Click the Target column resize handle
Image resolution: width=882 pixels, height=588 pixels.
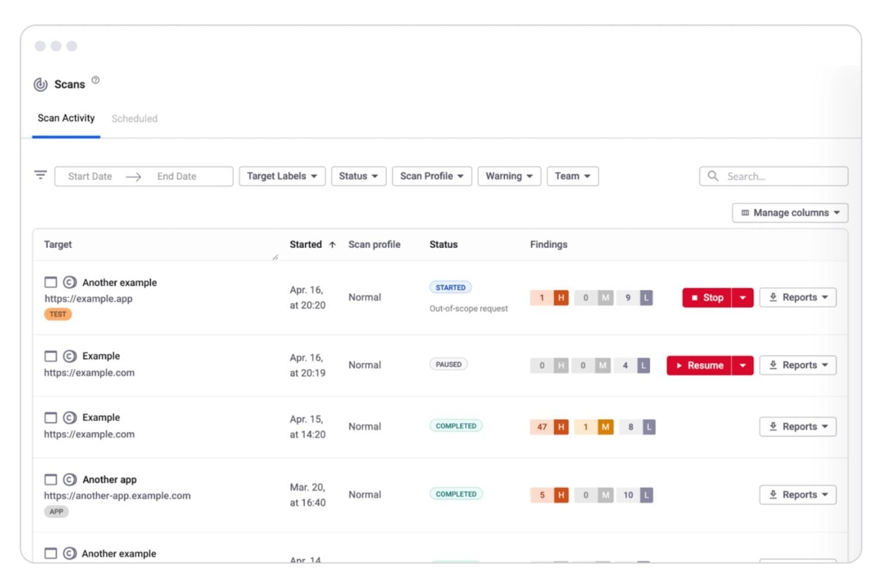[275, 257]
